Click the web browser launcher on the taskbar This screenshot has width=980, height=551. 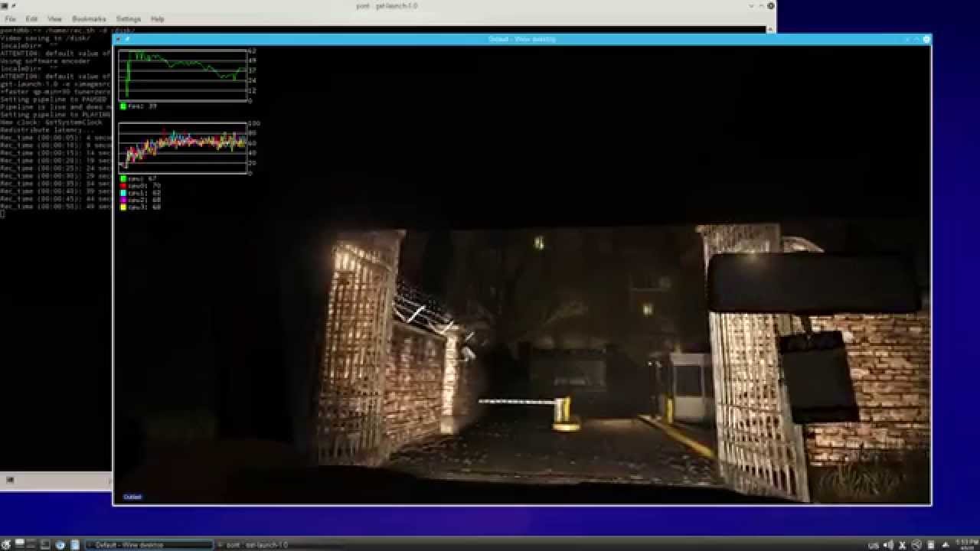point(60,544)
